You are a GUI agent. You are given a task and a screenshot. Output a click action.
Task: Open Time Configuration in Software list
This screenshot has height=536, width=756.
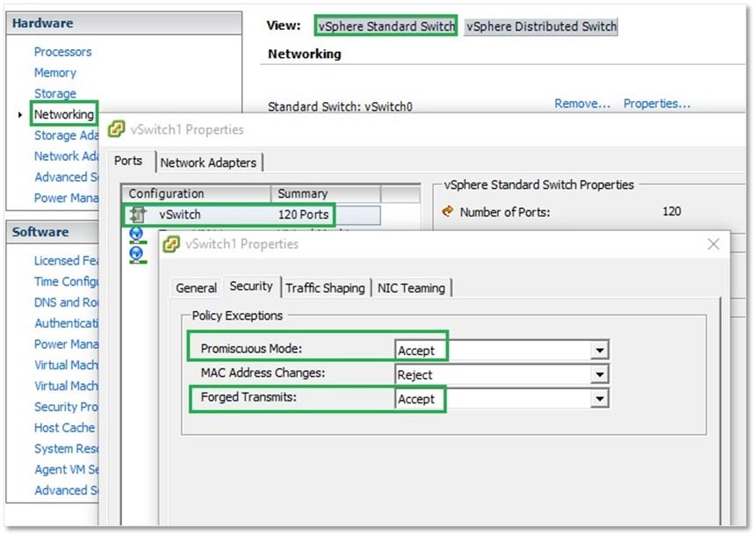pos(66,281)
